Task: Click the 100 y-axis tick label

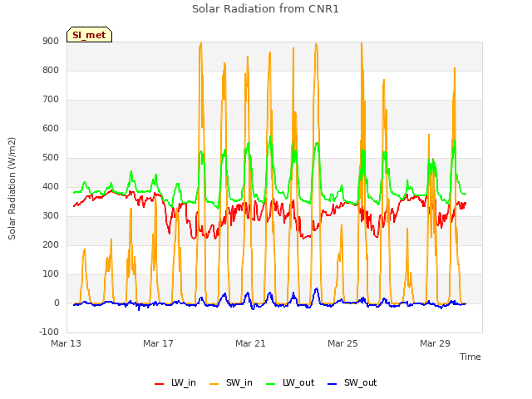Action: point(51,274)
